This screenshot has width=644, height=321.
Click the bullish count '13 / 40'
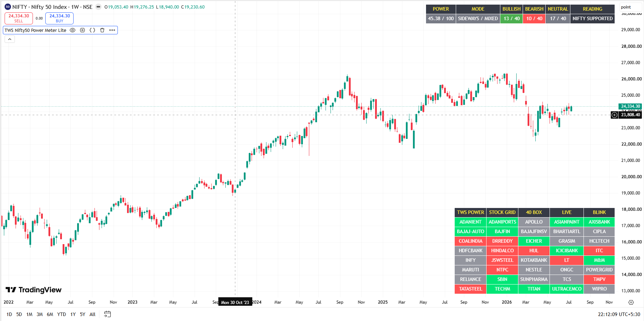click(512, 18)
